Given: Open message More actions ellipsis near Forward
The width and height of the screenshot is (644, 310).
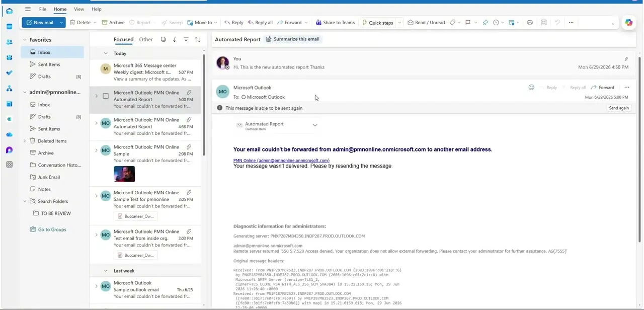Looking at the screenshot, I should click(626, 88).
